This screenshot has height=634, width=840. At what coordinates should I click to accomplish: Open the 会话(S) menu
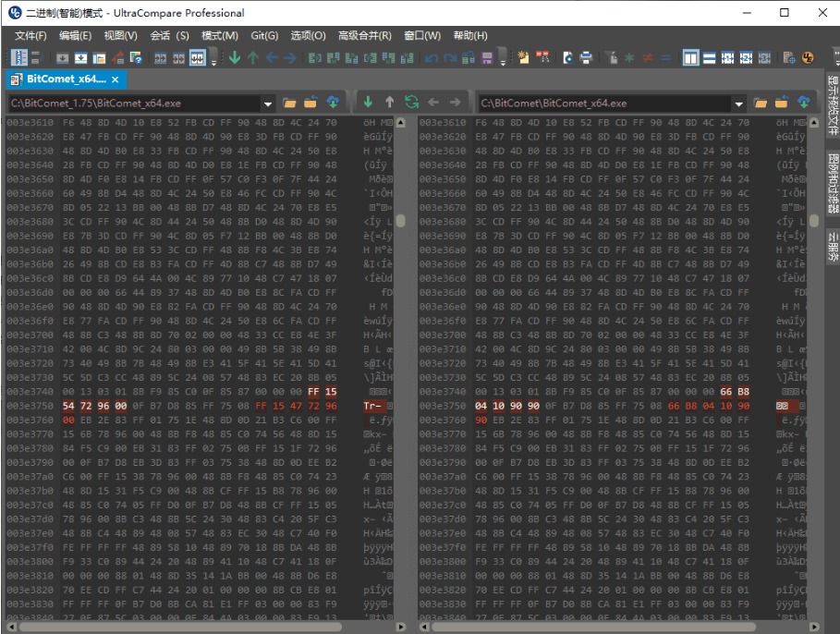(x=169, y=35)
